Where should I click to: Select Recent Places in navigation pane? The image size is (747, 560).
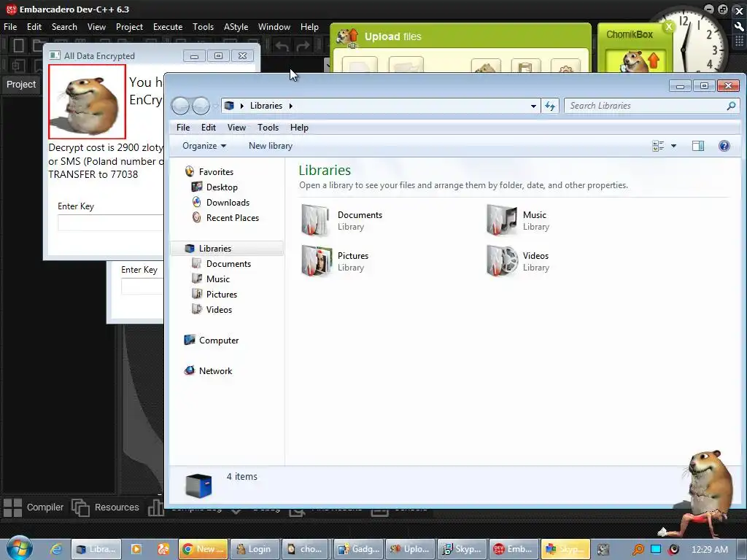[233, 217]
